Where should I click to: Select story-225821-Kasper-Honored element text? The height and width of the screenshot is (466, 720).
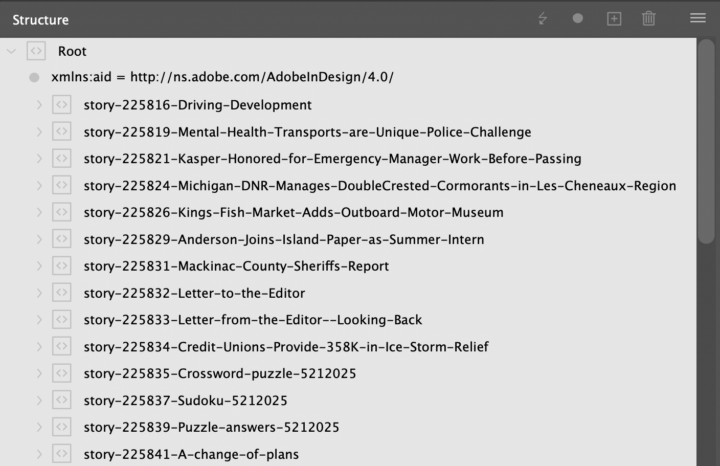coord(332,159)
